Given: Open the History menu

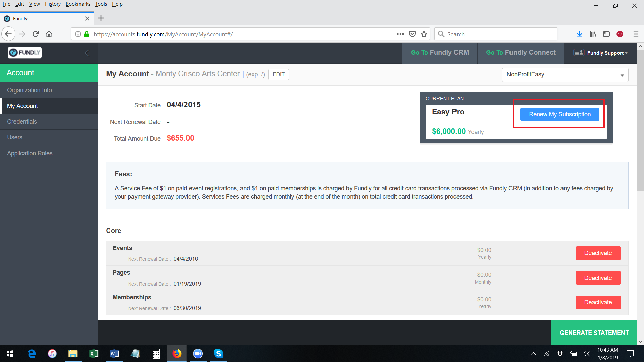Looking at the screenshot, I should click(53, 4).
